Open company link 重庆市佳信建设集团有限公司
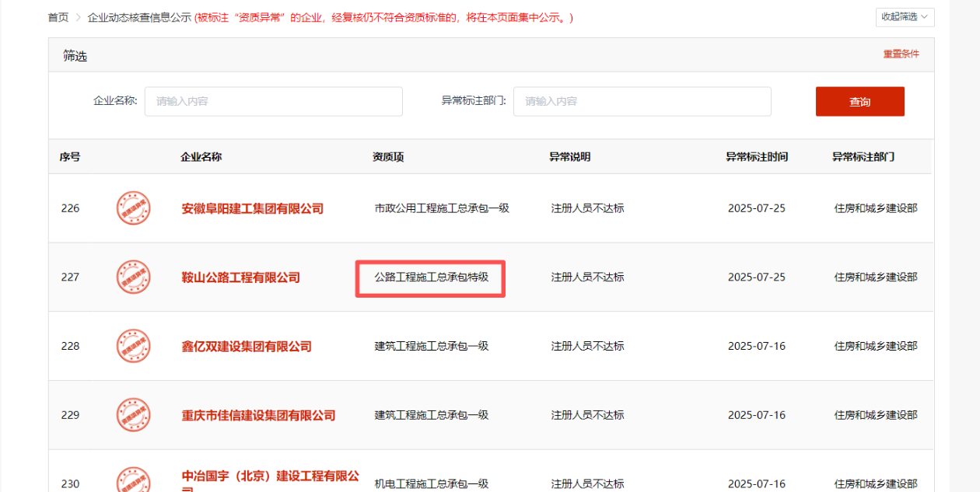 tap(258, 415)
